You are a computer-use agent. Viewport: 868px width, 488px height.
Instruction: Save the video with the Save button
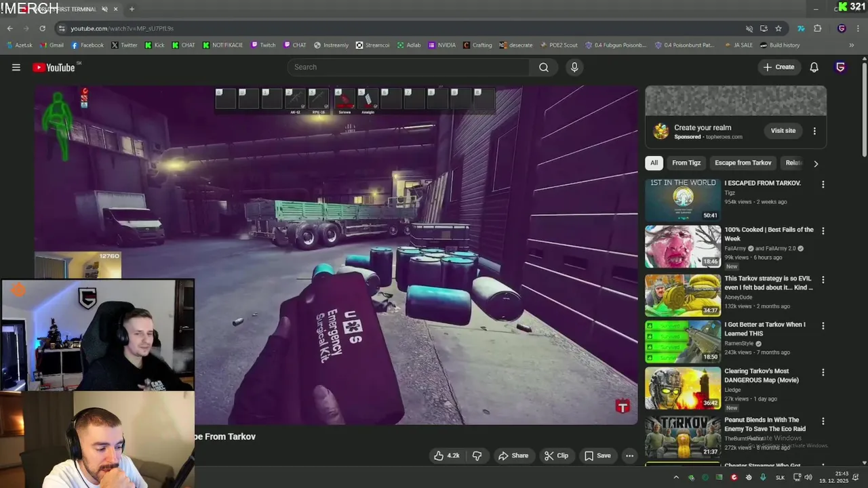coord(597,455)
